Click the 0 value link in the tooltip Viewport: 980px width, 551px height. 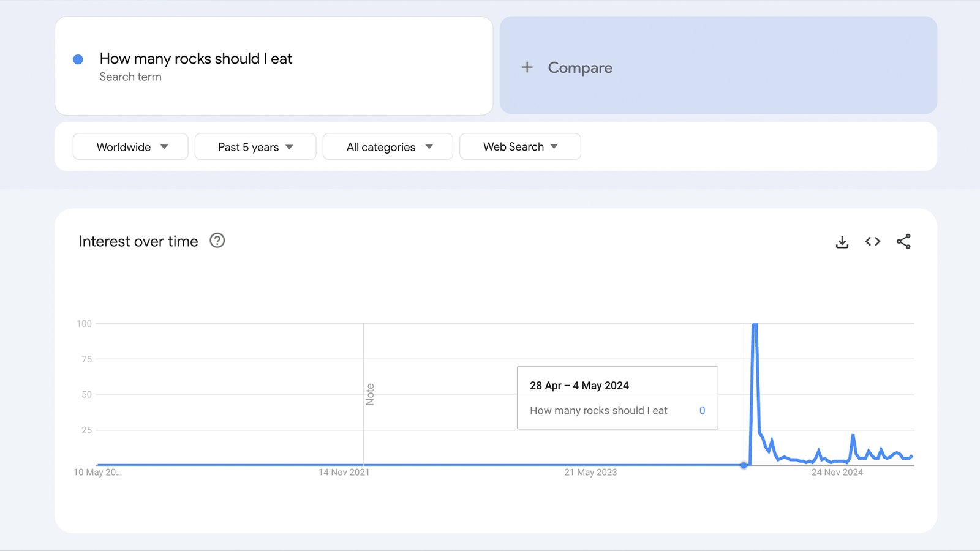coord(702,410)
